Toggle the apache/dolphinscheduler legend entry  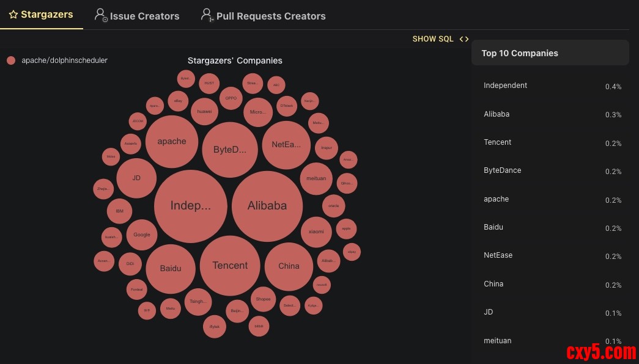pos(57,60)
